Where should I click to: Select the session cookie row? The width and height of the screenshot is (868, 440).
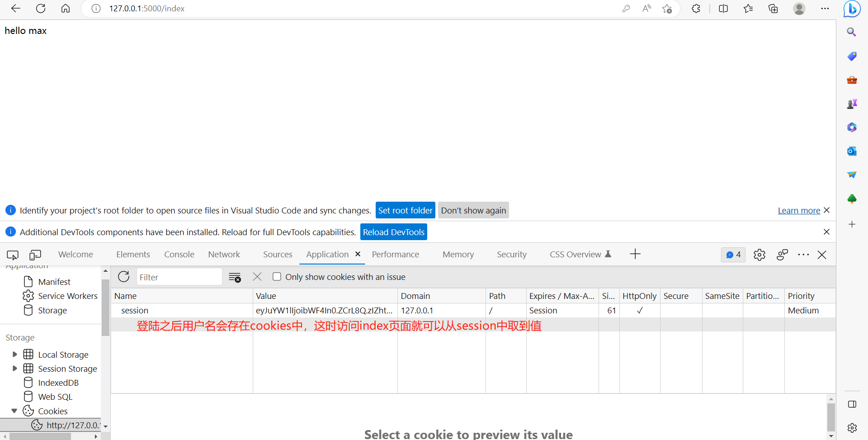pos(473,311)
